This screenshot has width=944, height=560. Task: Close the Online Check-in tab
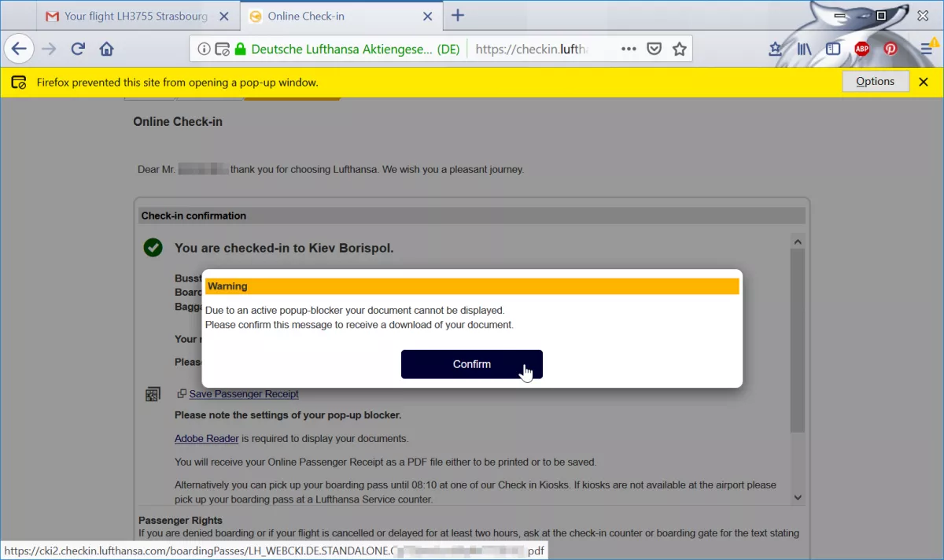tap(427, 16)
